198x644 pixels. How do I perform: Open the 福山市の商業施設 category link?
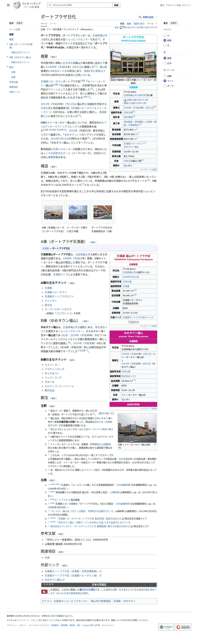click(101, 601)
